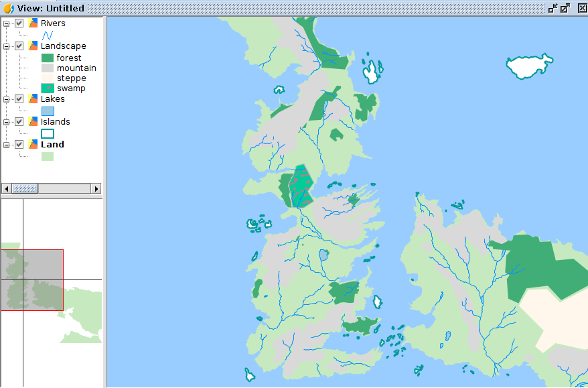The height and width of the screenshot is (388, 588).
Task: Click the Lakes layer icon
Action: tap(33, 99)
